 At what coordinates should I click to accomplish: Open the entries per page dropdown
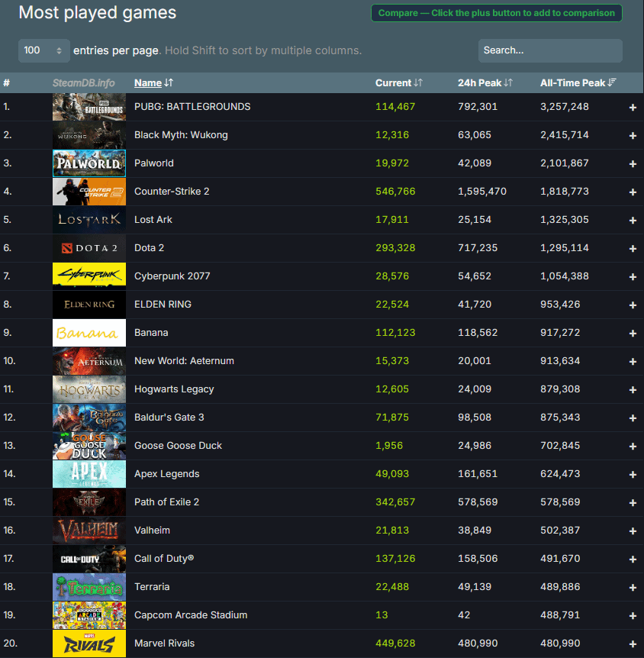pos(43,50)
